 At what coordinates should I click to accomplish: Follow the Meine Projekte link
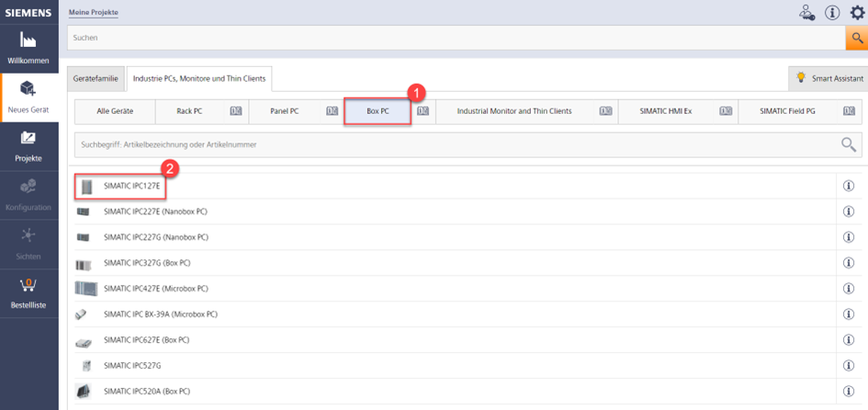point(94,12)
